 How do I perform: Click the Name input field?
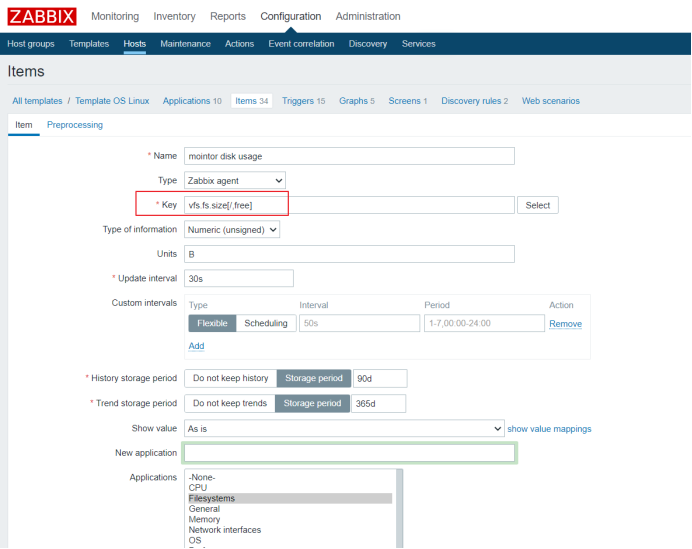point(349,156)
